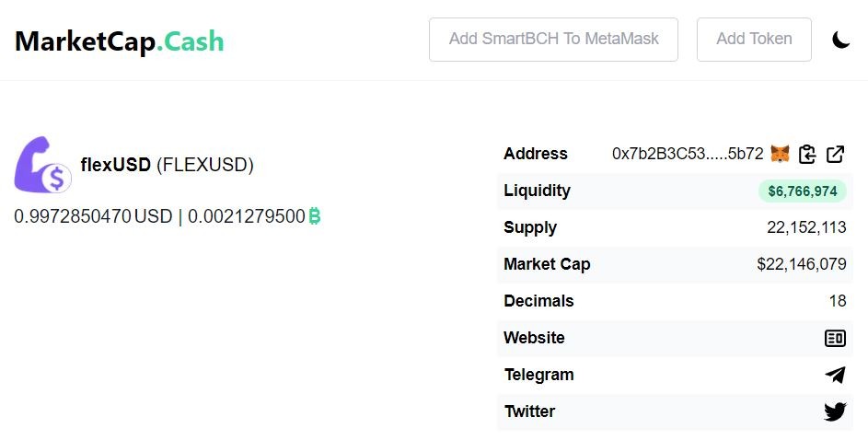Click the MetaMask fox icon next to address
Screen dimensions: 868x440
(x=780, y=154)
